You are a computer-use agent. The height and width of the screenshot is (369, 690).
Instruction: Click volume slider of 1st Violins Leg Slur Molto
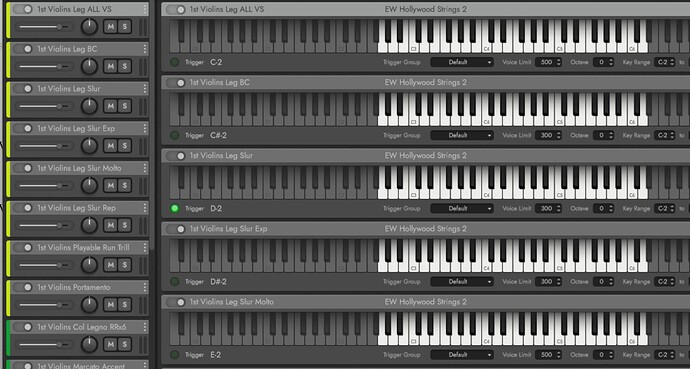click(45, 185)
